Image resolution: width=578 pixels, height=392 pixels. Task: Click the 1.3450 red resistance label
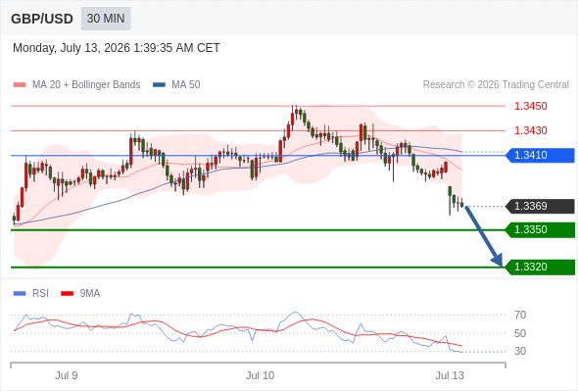530,106
